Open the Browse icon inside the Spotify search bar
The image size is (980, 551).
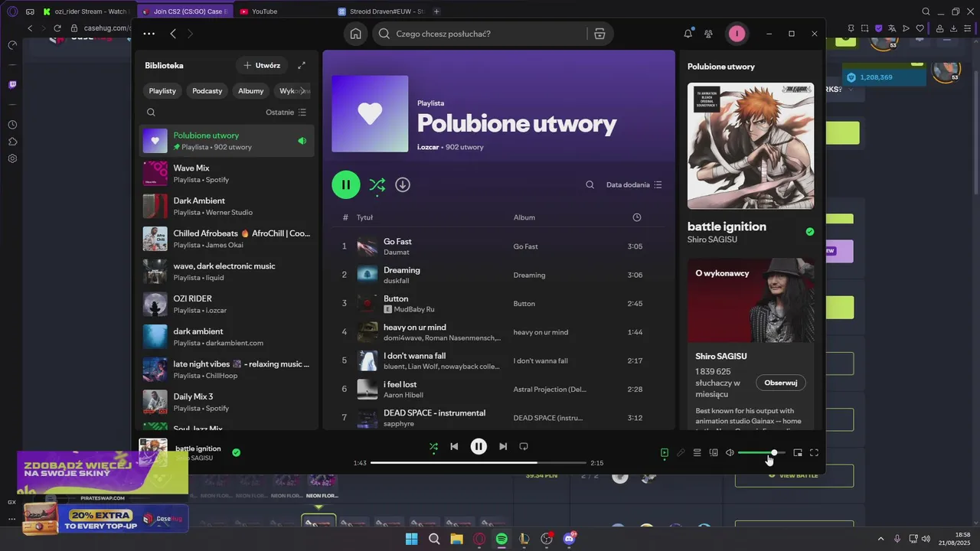pos(599,34)
